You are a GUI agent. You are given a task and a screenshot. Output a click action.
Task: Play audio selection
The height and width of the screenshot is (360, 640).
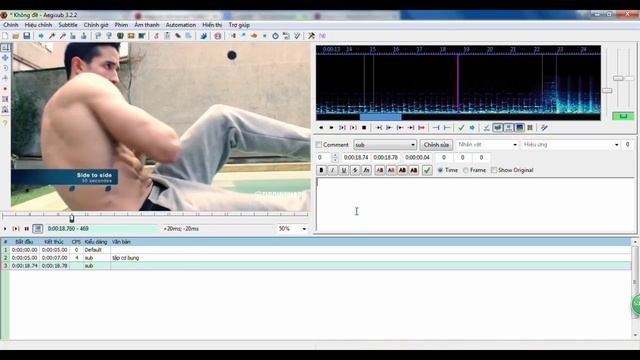tap(342, 128)
